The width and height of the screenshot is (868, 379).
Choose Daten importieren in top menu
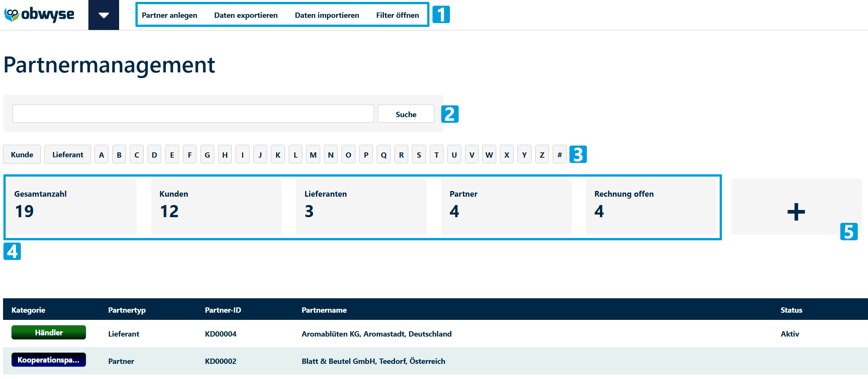(x=327, y=16)
